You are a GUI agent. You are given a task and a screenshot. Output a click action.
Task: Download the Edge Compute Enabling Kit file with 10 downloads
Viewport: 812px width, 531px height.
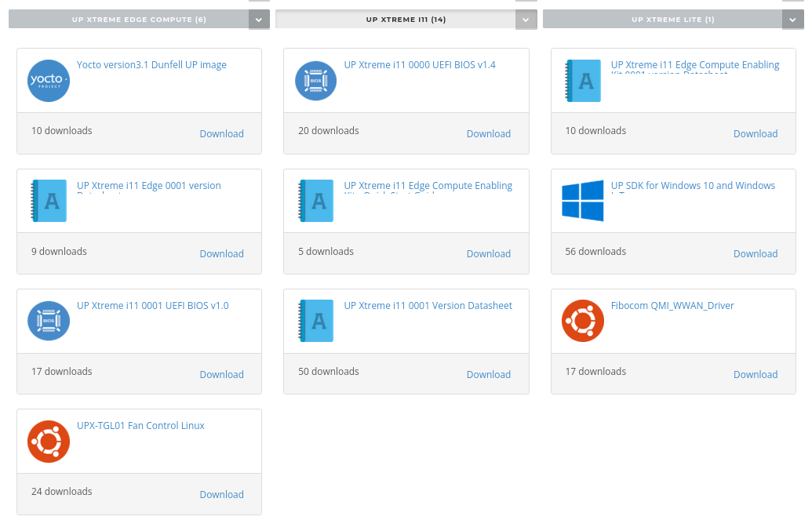(x=756, y=134)
